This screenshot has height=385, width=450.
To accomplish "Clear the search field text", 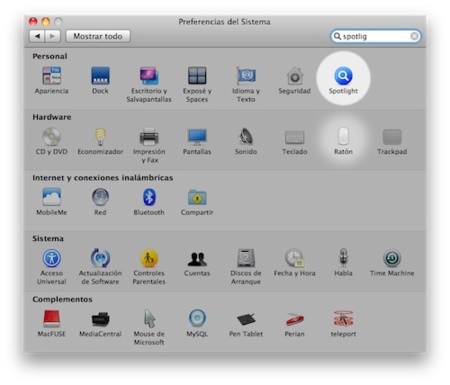I will pyautogui.click(x=414, y=36).
